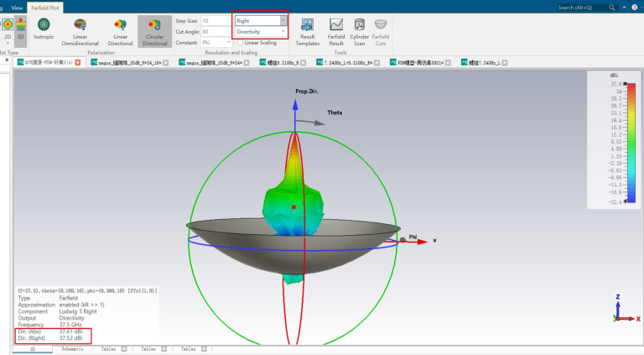Viewport: 644px width, 355px height.
Task: Click the Phi axis label
Action: click(x=413, y=237)
